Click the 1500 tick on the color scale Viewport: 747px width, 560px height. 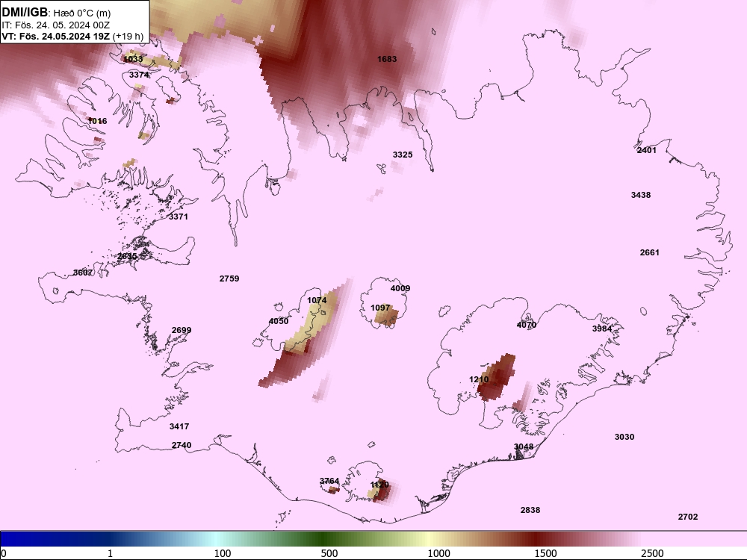click(545, 553)
